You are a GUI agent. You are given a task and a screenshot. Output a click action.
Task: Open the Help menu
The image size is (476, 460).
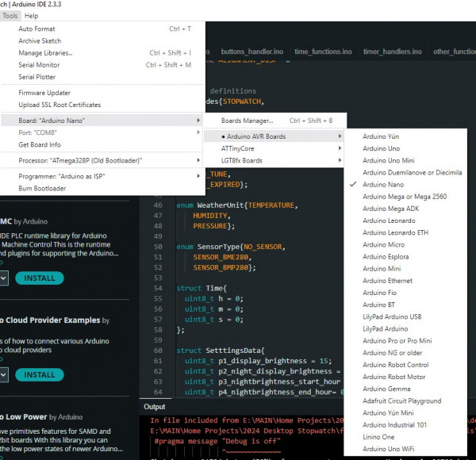tap(31, 16)
